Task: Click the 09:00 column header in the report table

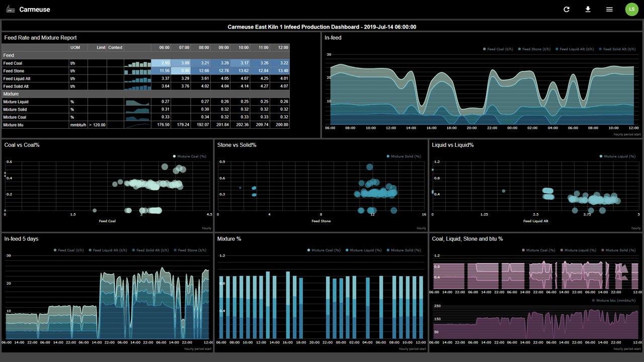Action: [x=220, y=48]
